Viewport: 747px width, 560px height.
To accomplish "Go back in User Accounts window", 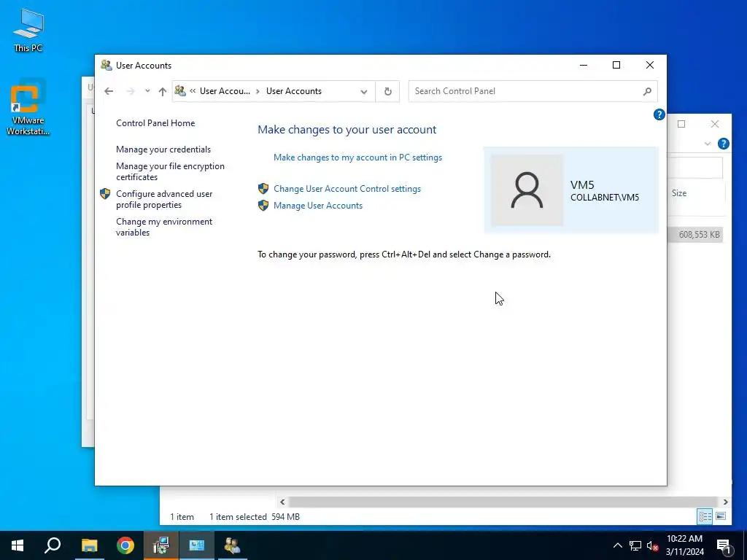I will 109,91.
